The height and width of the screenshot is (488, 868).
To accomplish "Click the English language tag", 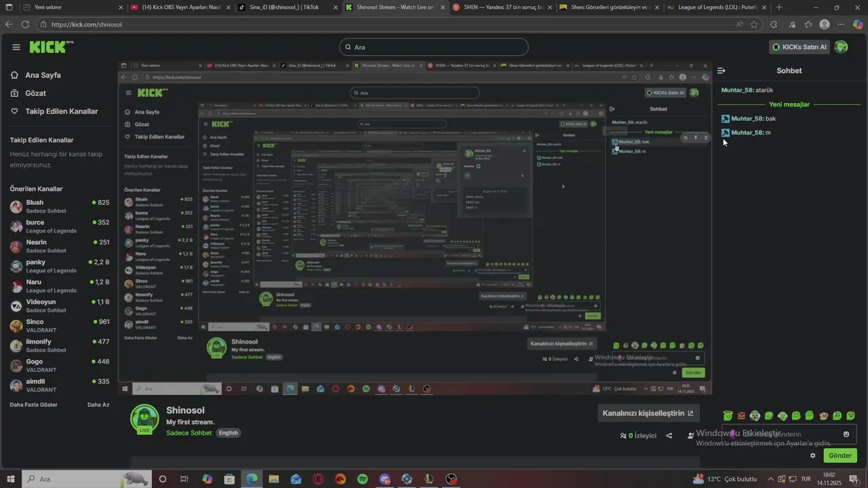I will 229,432.
